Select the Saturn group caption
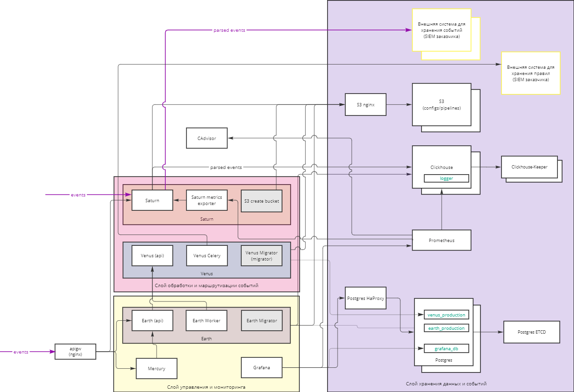This screenshot has height=392, width=574. point(207,219)
